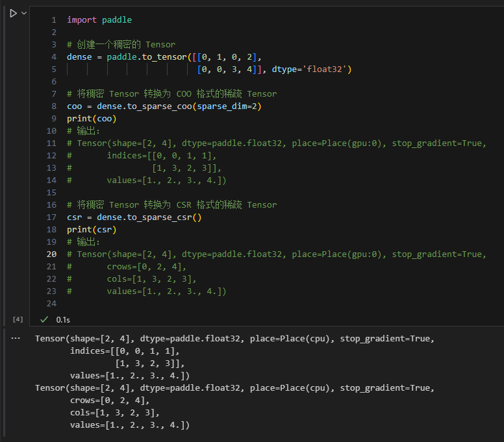The width and height of the screenshot is (504, 442).
Task: Click comment '# indices=[[0, 0, 1, 1],'
Action: click(x=142, y=156)
